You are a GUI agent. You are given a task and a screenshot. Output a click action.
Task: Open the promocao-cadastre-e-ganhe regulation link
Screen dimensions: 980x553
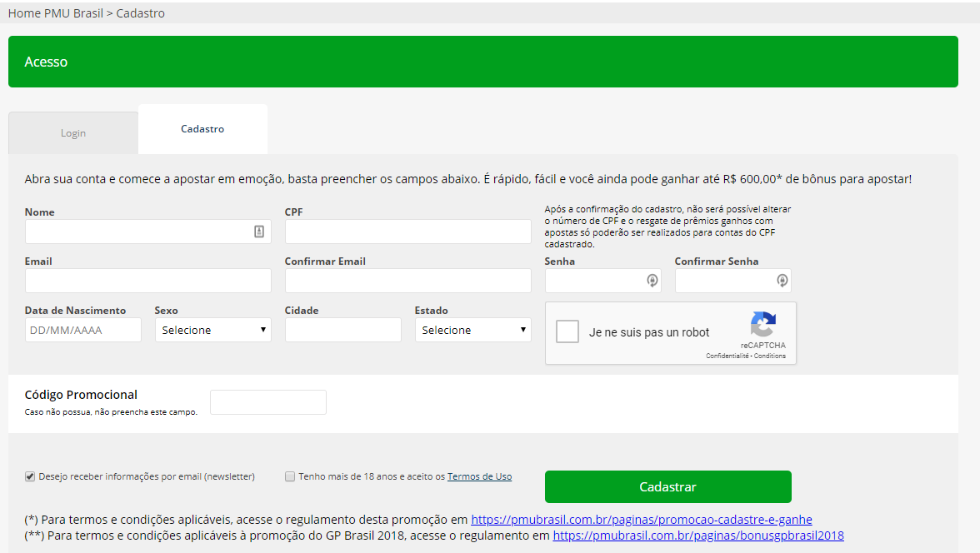pos(641,520)
